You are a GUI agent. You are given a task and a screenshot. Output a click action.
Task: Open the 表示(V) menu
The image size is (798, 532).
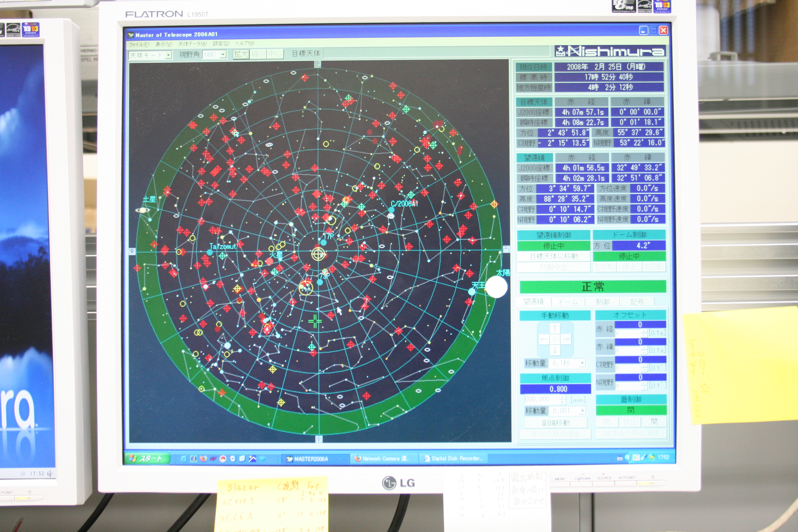tap(164, 44)
